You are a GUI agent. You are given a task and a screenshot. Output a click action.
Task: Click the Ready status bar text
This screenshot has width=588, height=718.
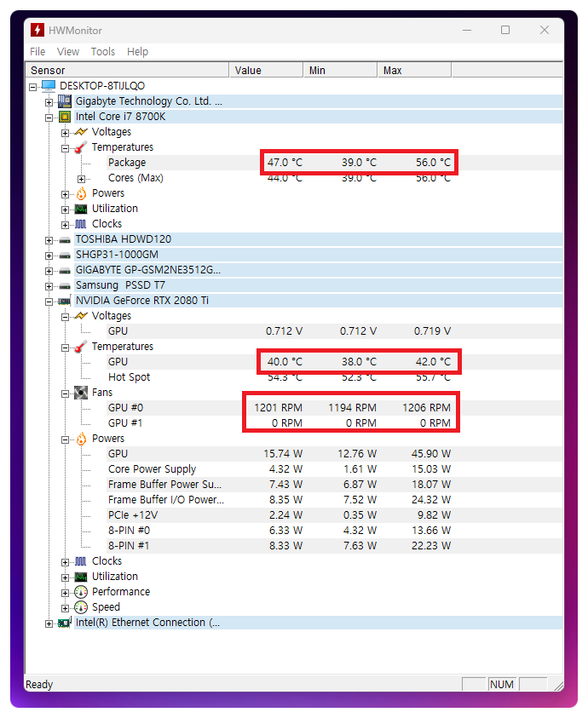pyautogui.click(x=39, y=685)
